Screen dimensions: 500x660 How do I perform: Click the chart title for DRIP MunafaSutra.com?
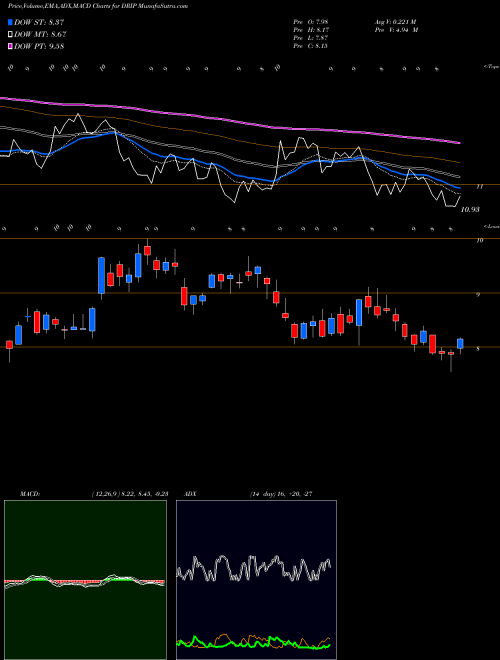click(98, 6)
